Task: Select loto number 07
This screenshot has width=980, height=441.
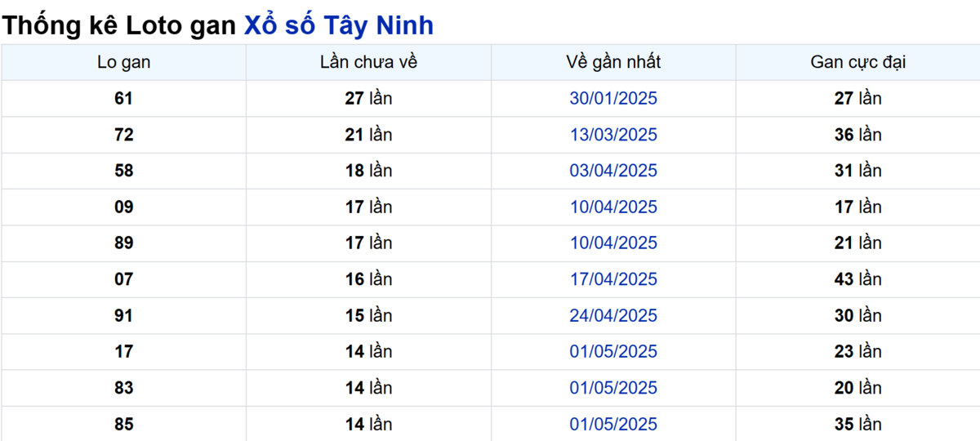Action: point(124,279)
